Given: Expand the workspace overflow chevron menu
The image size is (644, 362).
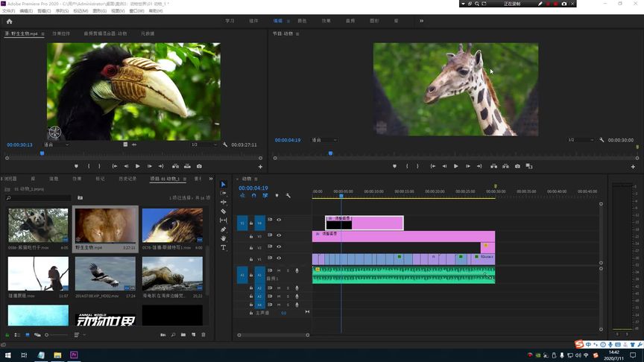Looking at the screenshot, I should click(421, 22).
